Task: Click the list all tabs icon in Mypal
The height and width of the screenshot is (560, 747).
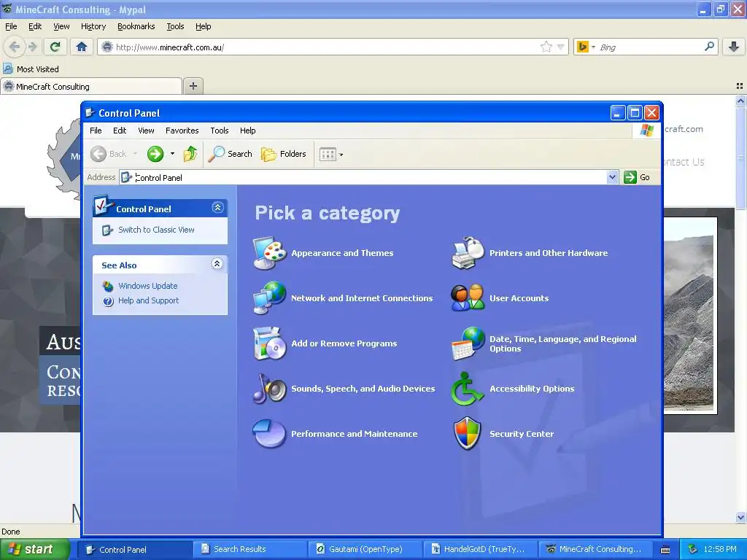Action: tap(740, 86)
